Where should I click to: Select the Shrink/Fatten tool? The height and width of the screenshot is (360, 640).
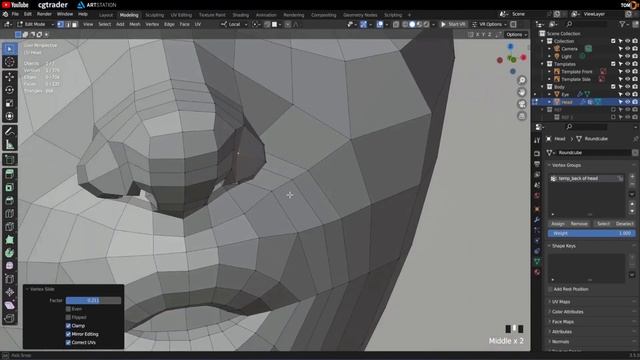pos(9,292)
